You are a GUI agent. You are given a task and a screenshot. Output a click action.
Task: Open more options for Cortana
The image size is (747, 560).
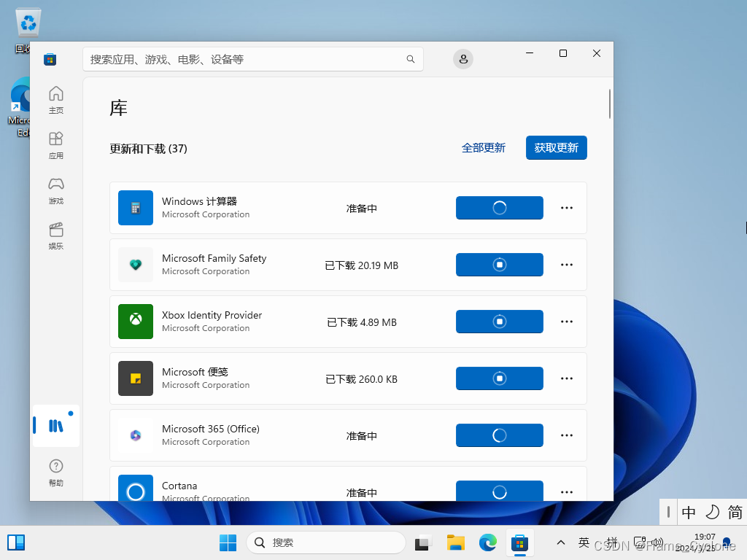(566, 492)
